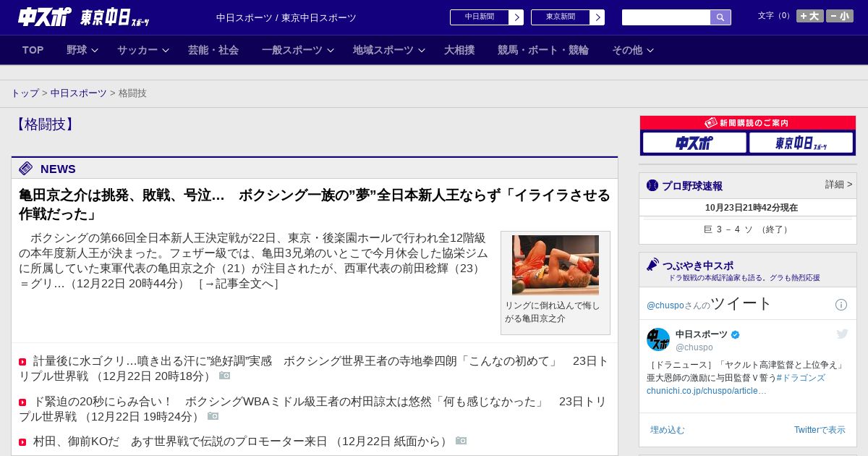Open the boxer lying in ring thumbnail
The image size is (868, 456).
click(x=556, y=265)
